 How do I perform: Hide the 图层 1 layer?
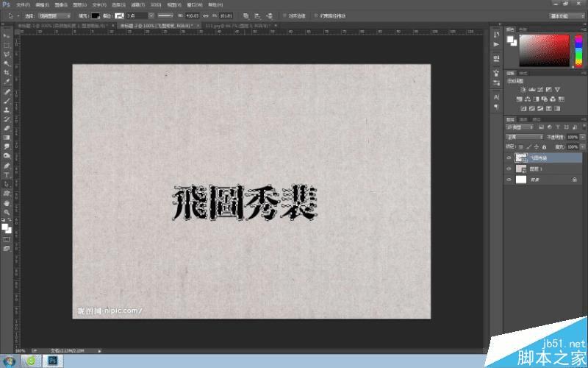[x=509, y=169]
